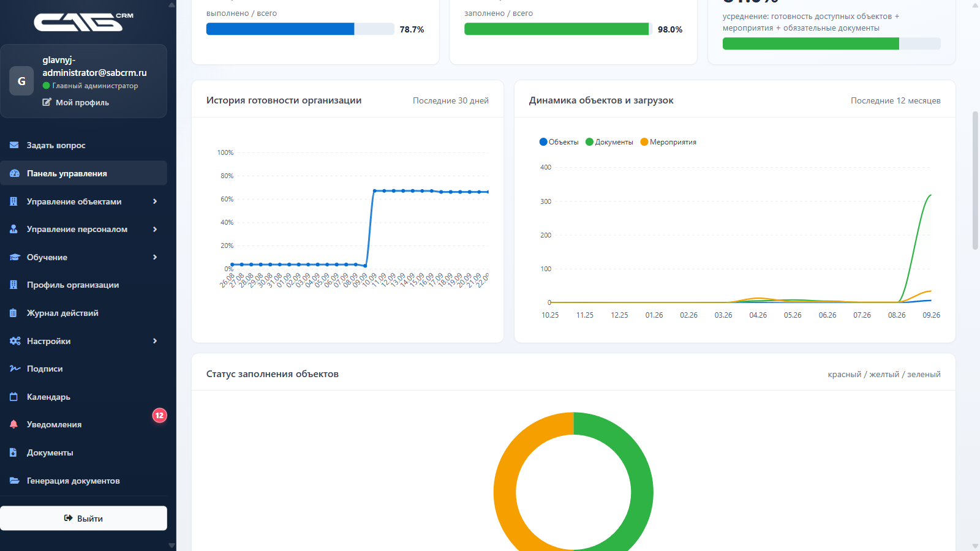Click the G user avatar
The width and height of the screenshot is (980, 551).
(x=21, y=81)
